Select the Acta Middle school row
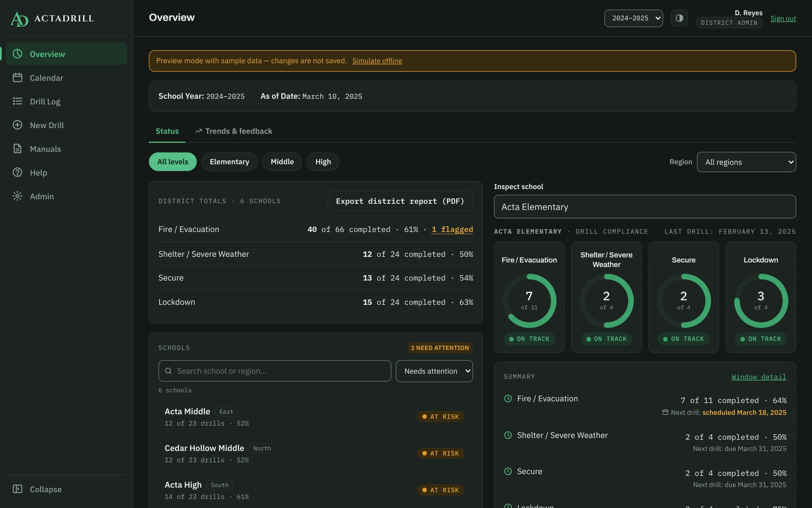This screenshot has width=812, height=508. (315, 417)
